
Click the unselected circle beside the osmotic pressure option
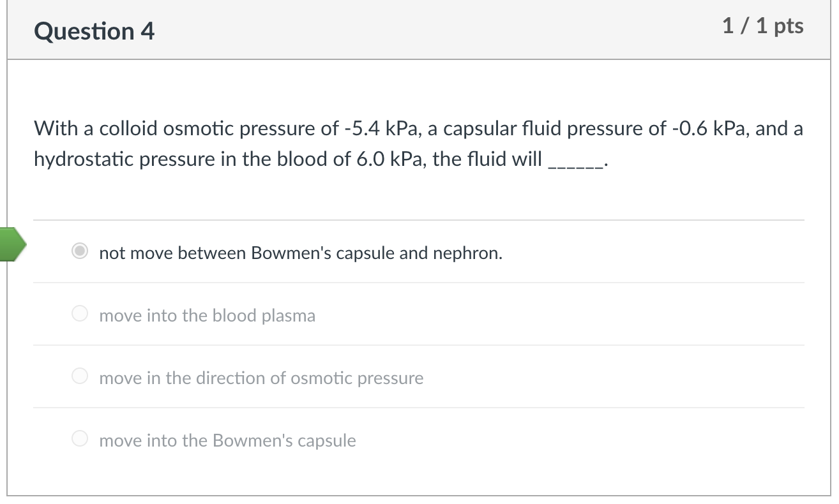(x=79, y=376)
